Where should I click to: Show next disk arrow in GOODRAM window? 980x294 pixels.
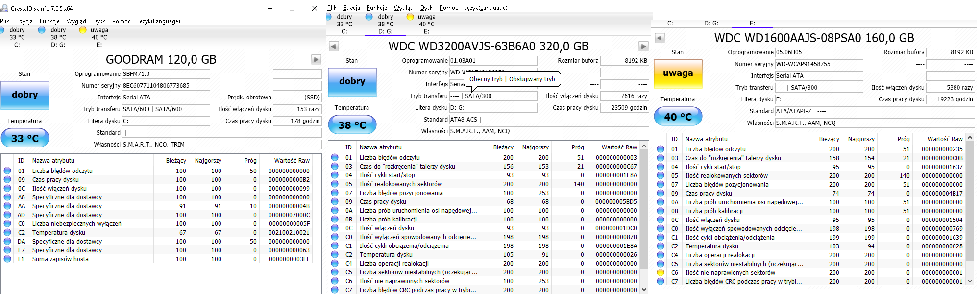(316, 59)
